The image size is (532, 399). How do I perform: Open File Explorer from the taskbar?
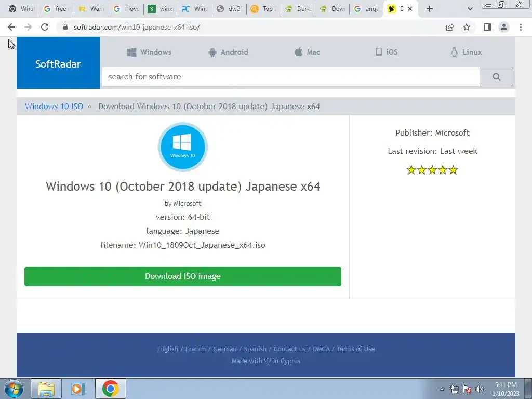46,389
